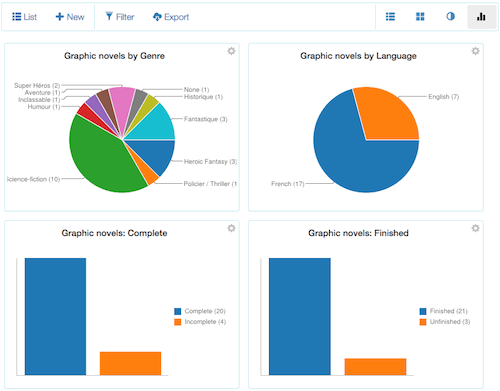Switch to the cards grid view icon
This screenshot has width=500, height=391.
pyautogui.click(x=420, y=17)
